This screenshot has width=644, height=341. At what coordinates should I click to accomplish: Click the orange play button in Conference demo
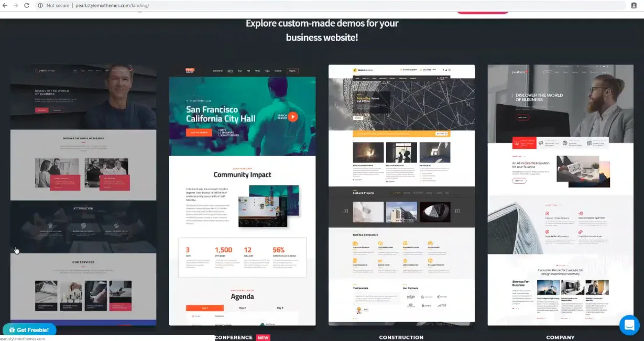(292, 117)
